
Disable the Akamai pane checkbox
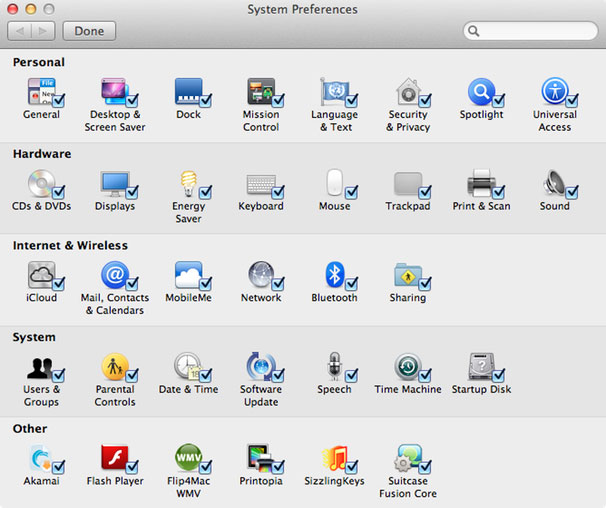(x=59, y=467)
